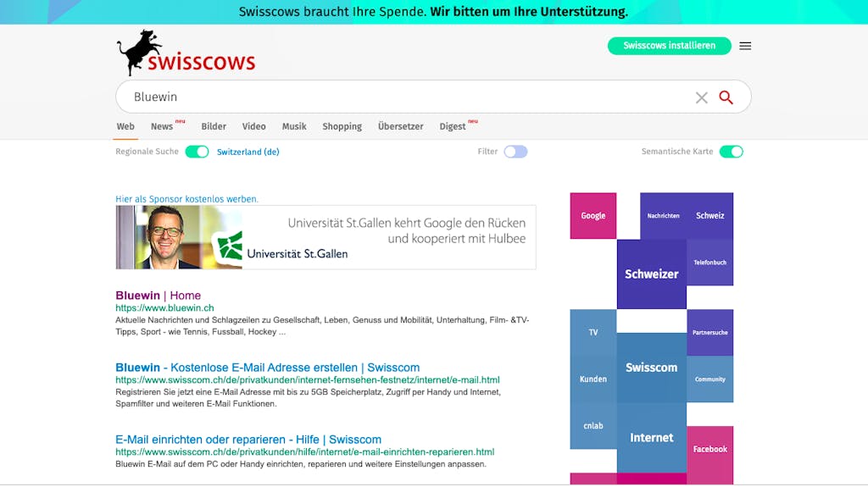Open the Universität St.Gallen sponsor banner
This screenshot has width=868, height=487.
click(x=325, y=237)
